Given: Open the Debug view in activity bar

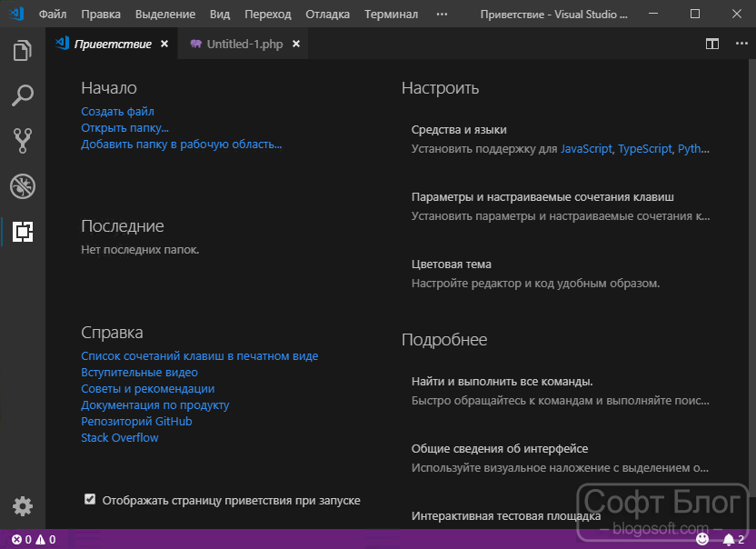Looking at the screenshot, I should pos(23,186).
